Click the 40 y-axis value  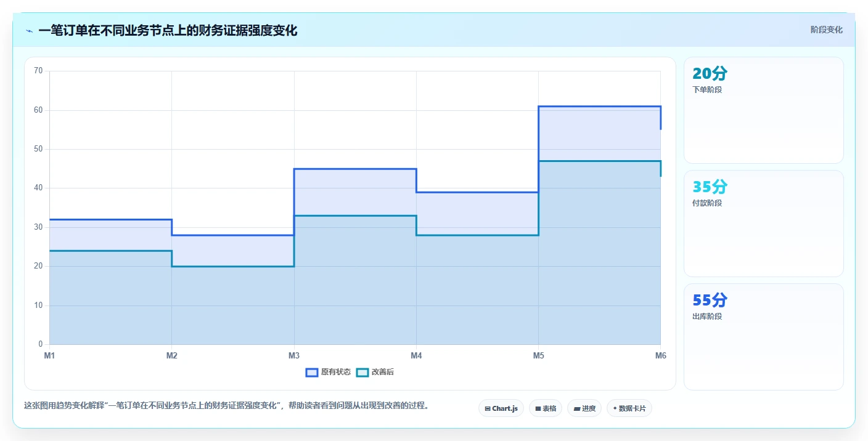click(38, 188)
